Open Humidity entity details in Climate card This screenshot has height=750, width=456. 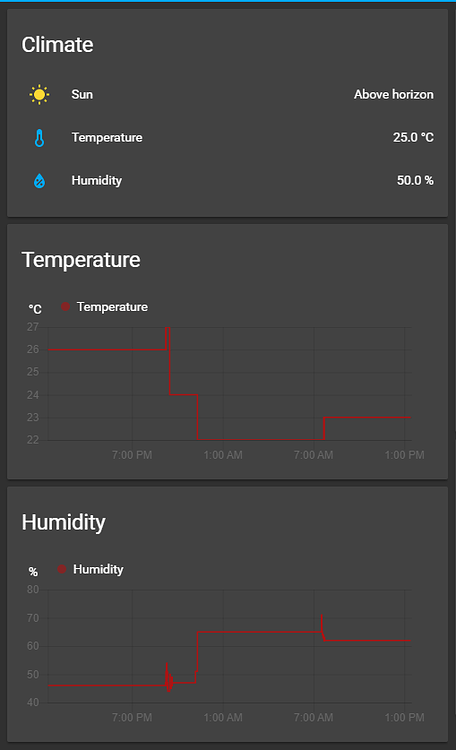pos(228,181)
